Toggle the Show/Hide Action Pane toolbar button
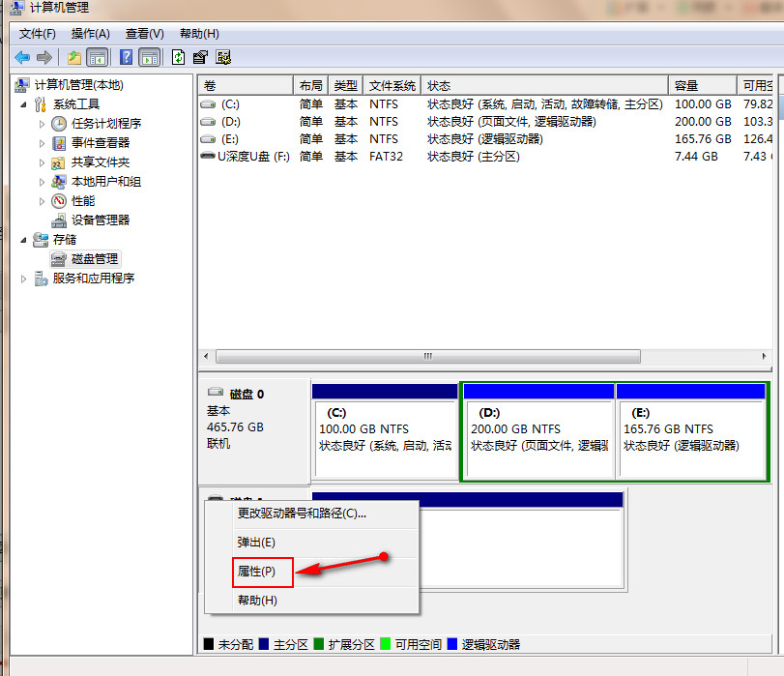This screenshot has height=676, width=784. pyautogui.click(x=150, y=57)
